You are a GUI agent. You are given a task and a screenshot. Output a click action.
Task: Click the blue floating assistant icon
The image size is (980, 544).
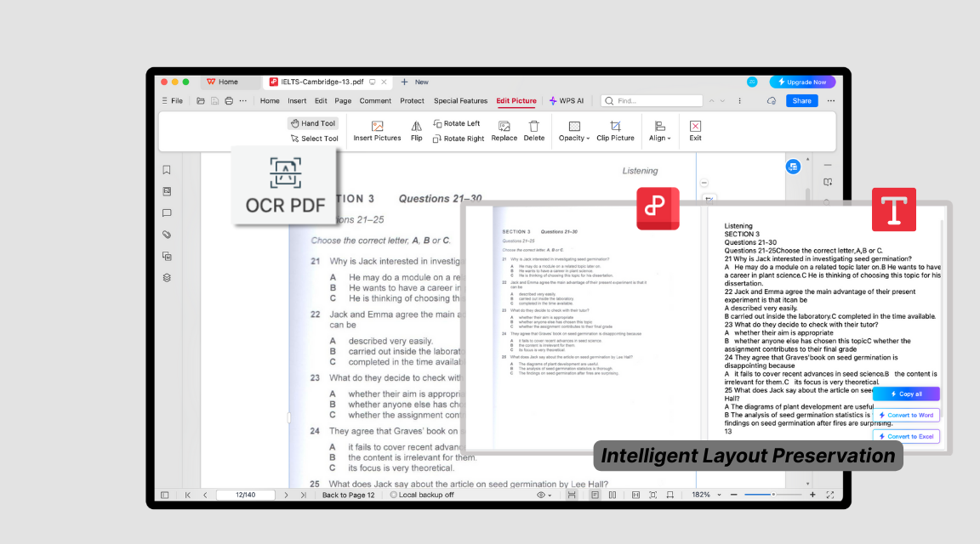pyautogui.click(x=793, y=167)
